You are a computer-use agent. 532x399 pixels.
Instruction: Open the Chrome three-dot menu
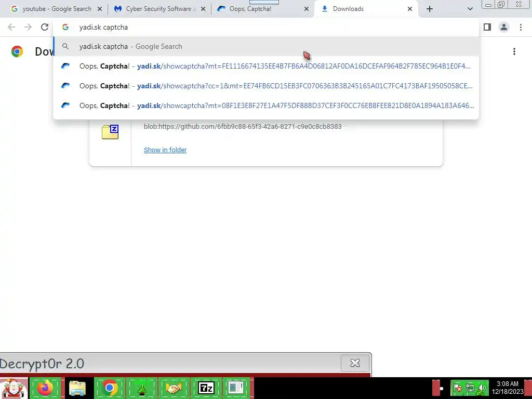pos(521,27)
